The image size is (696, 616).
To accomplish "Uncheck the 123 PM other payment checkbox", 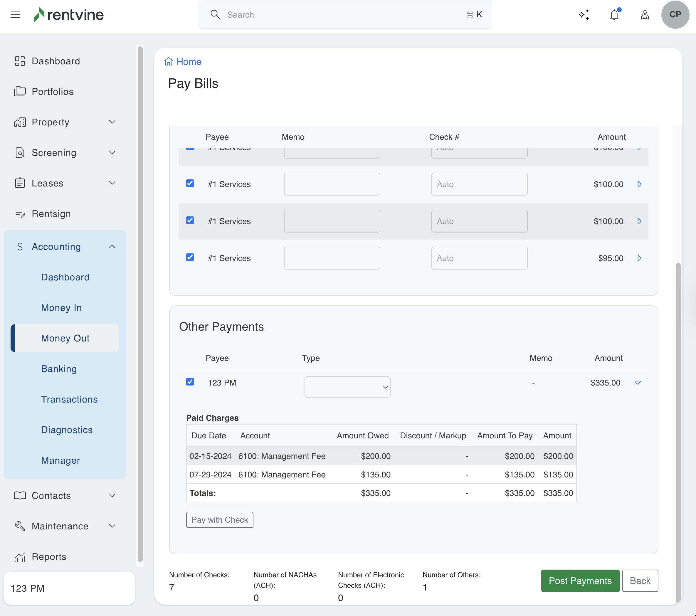I will pyautogui.click(x=190, y=382).
